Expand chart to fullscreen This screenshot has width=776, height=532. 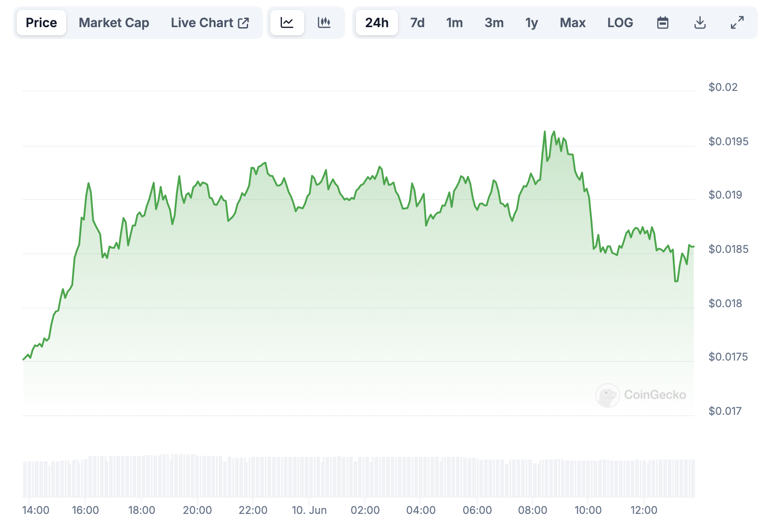click(737, 23)
